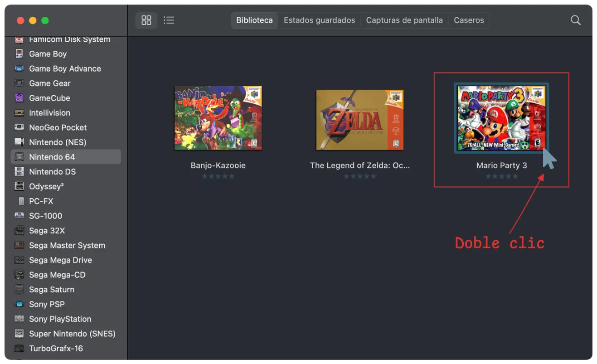The image size is (597, 364).
Task: Open the Caseros tab
Action: [x=469, y=20]
